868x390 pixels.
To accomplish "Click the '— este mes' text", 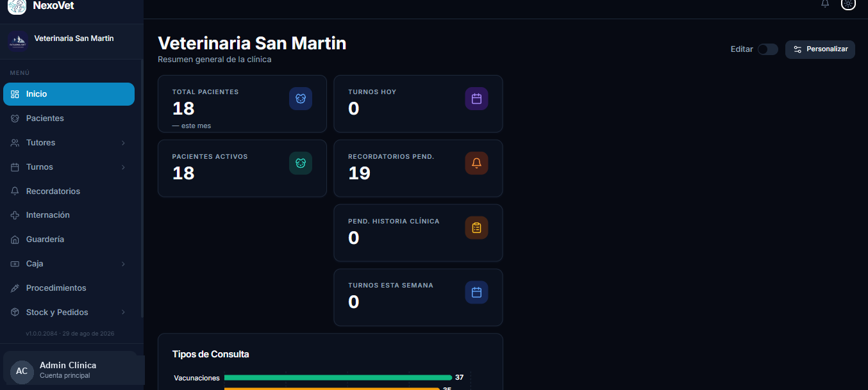I will coord(192,126).
